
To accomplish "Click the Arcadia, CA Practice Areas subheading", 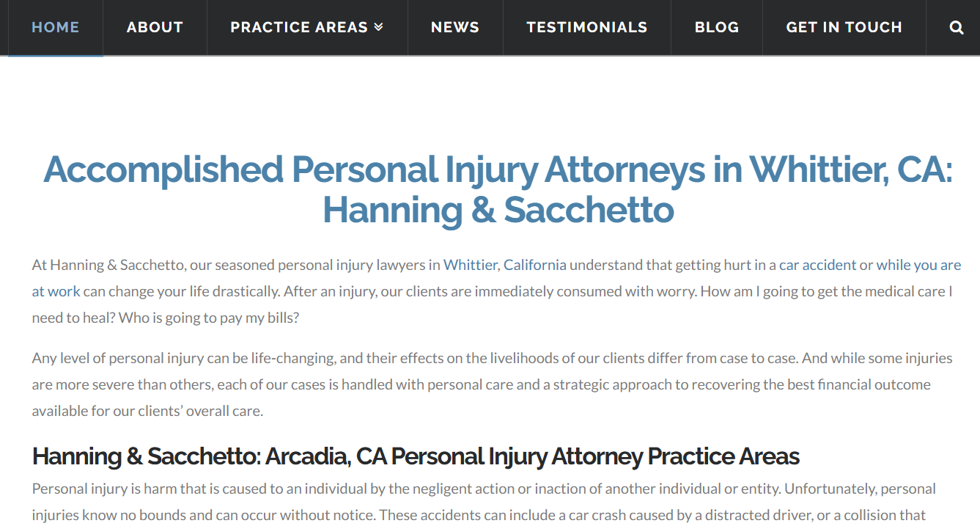I will pos(416,456).
